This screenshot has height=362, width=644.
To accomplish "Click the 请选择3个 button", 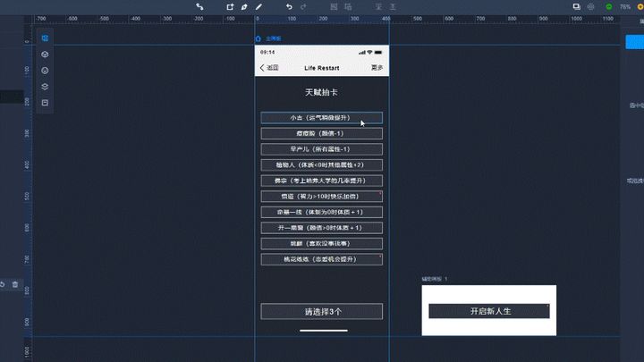I will [x=322, y=312].
